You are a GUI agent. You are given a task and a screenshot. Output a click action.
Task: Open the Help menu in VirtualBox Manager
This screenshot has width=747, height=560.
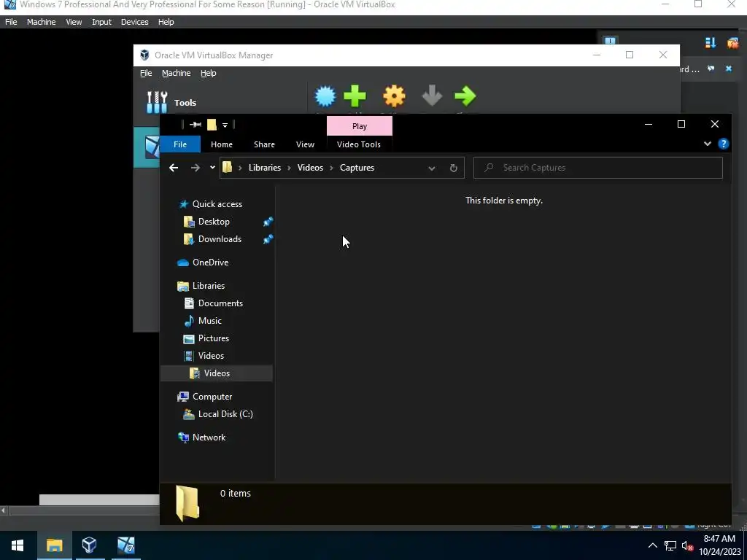[208, 73]
